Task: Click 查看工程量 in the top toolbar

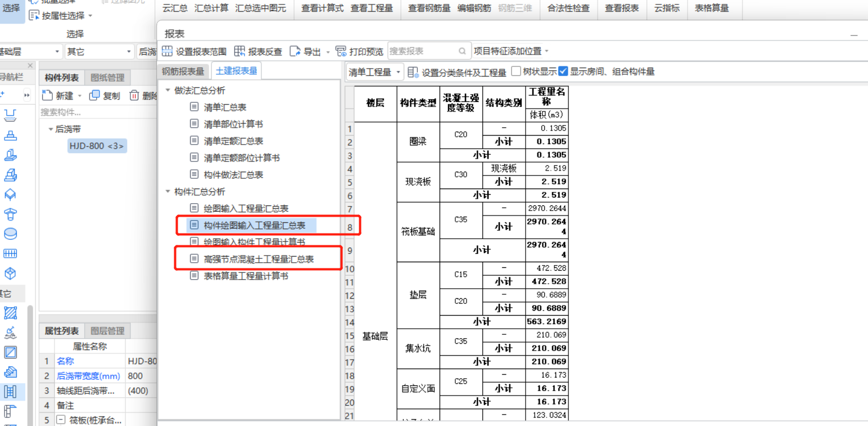Action: [x=372, y=8]
